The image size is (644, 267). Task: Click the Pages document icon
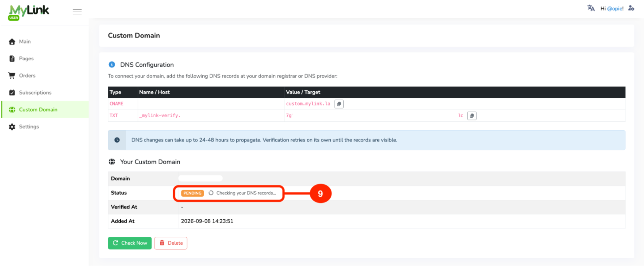tap(12, 59)
